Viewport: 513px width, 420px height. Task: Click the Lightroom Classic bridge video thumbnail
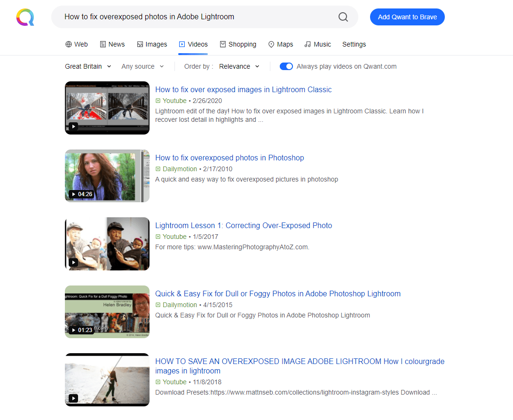click(107, 108)
